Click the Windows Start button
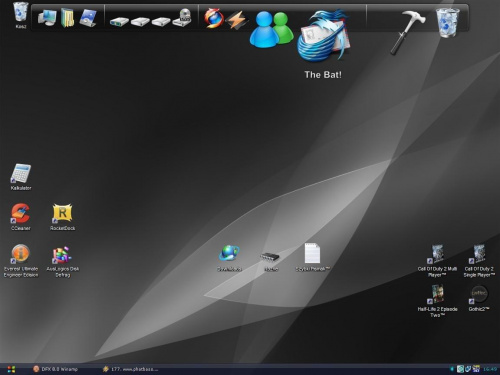 [11, 369]
